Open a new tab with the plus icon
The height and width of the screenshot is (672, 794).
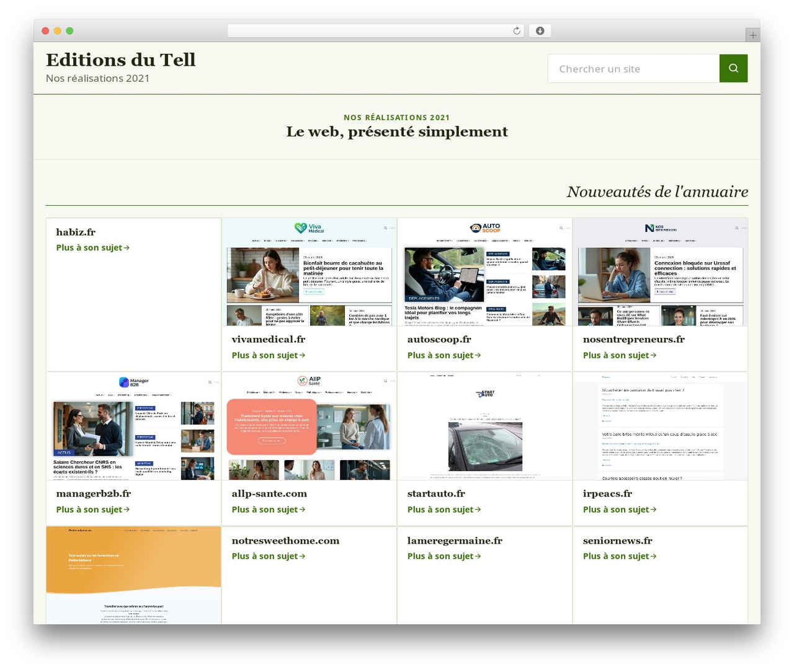[752, 35]
